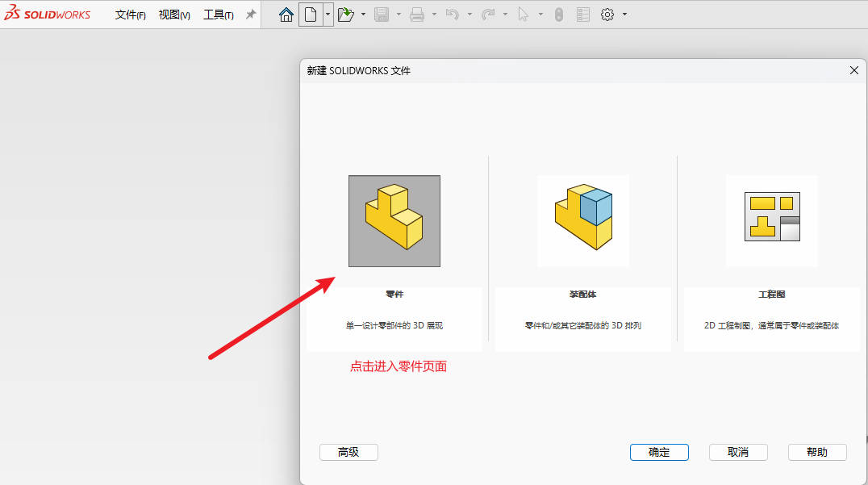Open the 文件(F) menu

(x=130, y=15)
